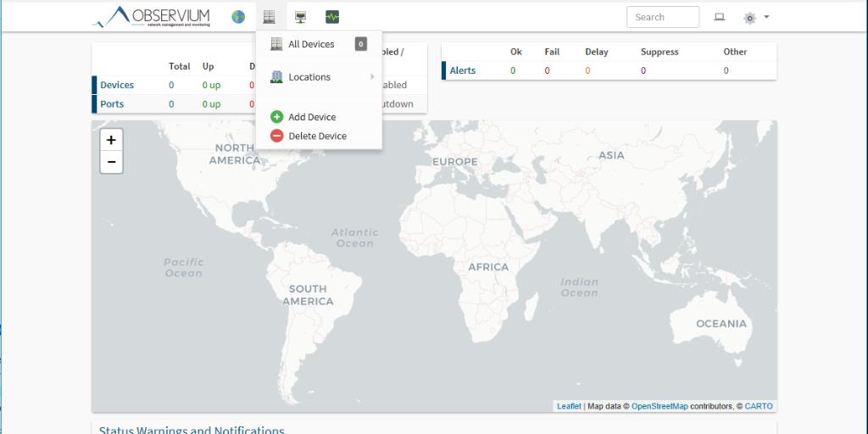This screenshot has width=868, height=434.
Task: Click the laptop icon beside search
Action: [719, 17]
